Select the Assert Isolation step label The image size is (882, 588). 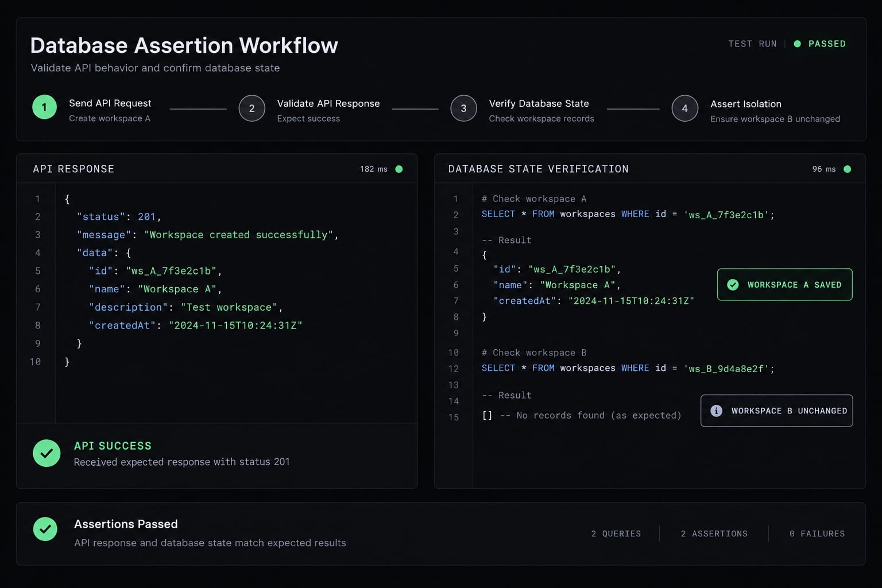(746, 104)
